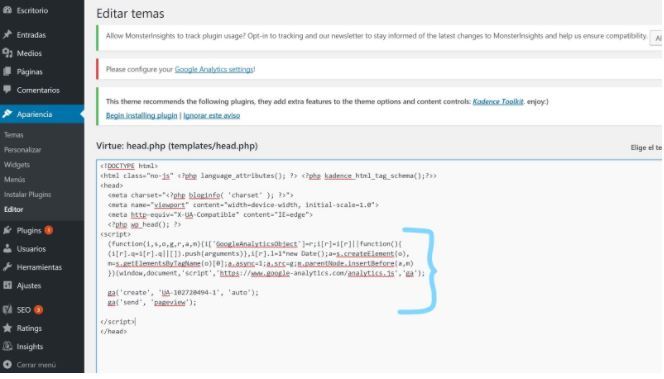Open Temas under Apariencia

pyautogui.click(x=14, y=135)
